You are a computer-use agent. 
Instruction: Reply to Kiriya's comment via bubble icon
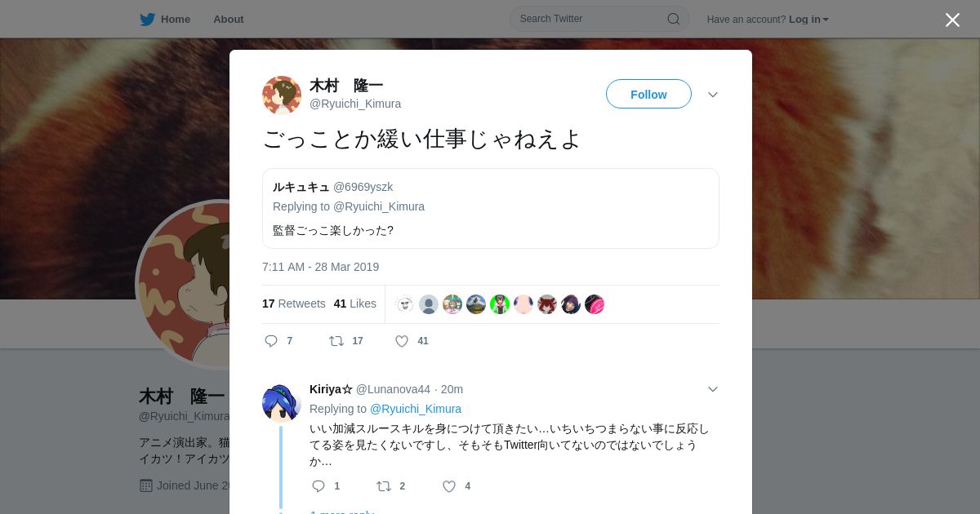pyautogui.click(x=318, y=486)
